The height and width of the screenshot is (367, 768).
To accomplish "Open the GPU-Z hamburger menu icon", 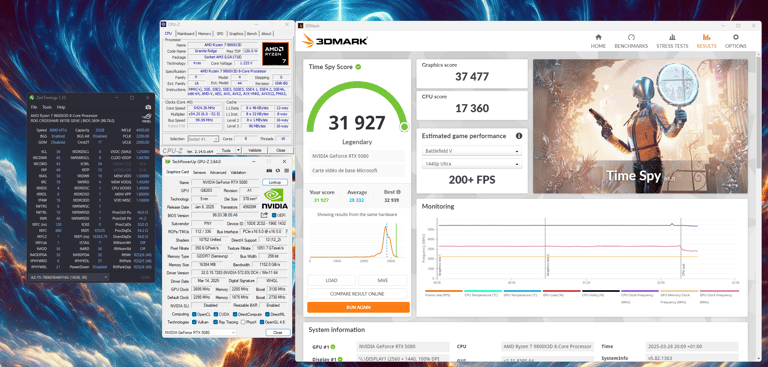I will point(287,171).
